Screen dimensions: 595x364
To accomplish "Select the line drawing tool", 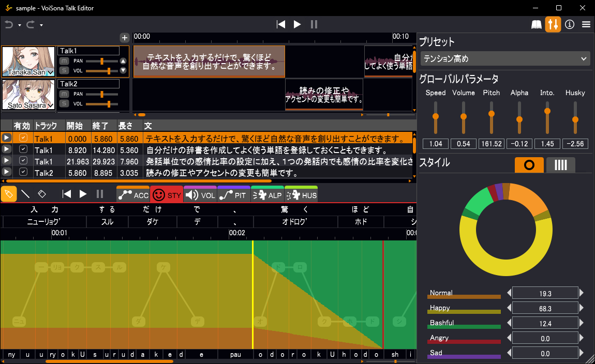I will [25, 194].
